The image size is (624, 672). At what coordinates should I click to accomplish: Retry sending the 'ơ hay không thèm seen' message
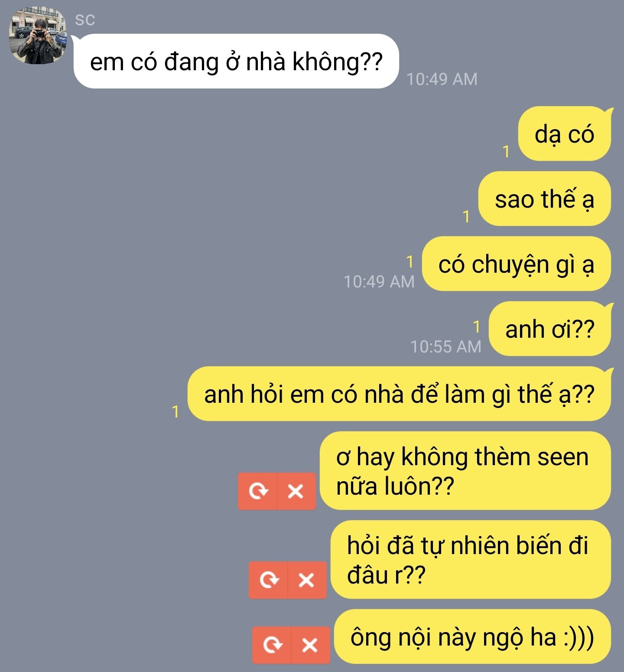click(x=257, y=491)
